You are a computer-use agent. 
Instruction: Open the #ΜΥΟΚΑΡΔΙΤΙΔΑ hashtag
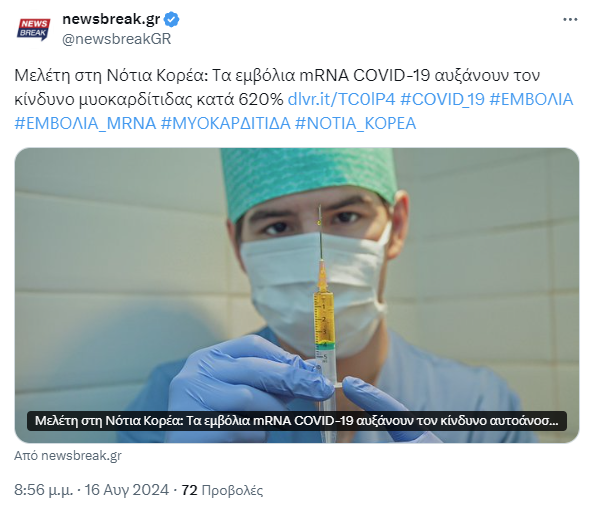[x=226, y=123]
